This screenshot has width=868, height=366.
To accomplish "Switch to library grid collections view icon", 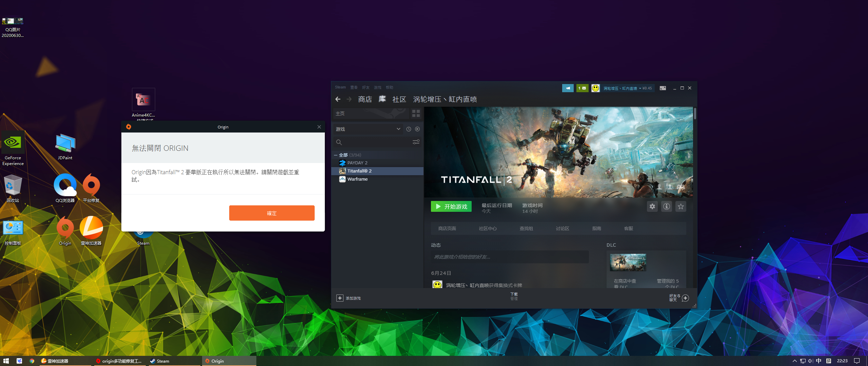I will click(x=416, y=114).
